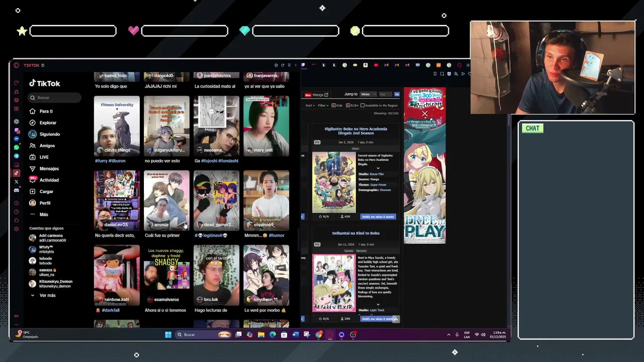644x362 pixels.
Task: Click Vigilante Notify me when it starts
Action: (378, 217)
